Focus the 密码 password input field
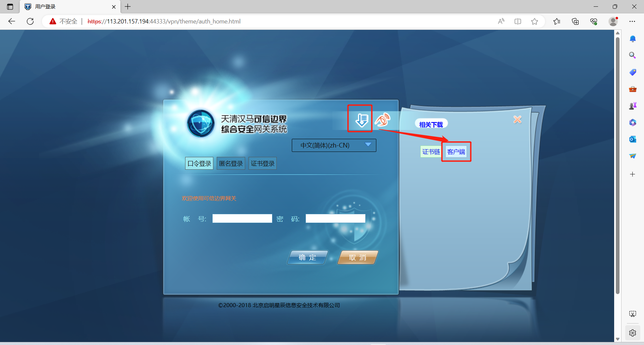This screenshot has width=644, height=345. (335, 219)
